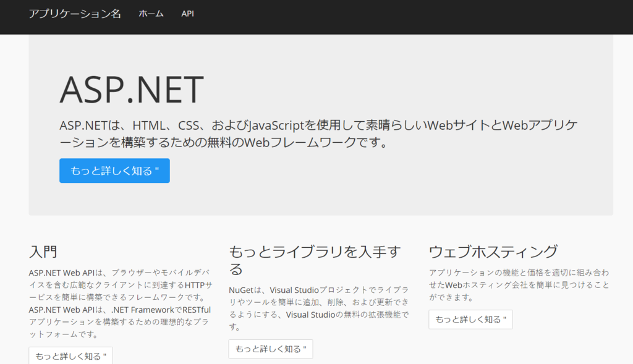Viewport: 633px width, 364px height.
Task: Click the paragraph beginning NuGetは、Visual Studio
Action: (x=319, y=308)
